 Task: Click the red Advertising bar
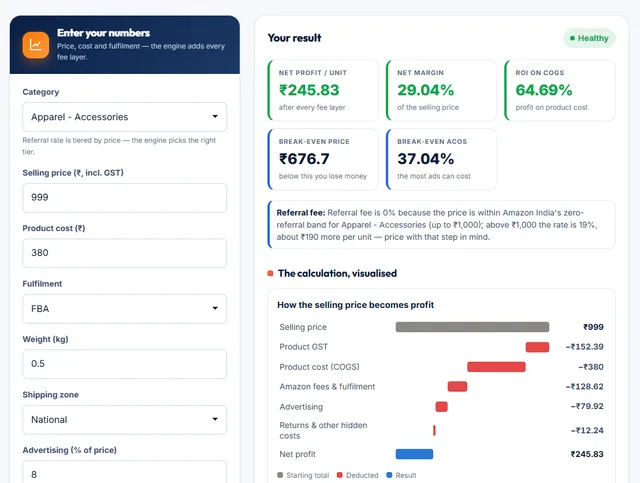click(x=441, y=407)
